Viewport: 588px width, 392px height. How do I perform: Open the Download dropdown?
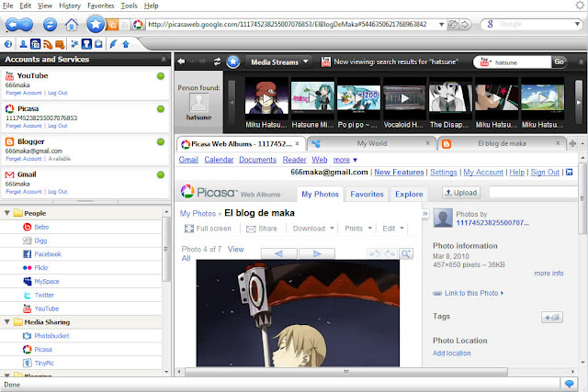click(x=313, y=229)
